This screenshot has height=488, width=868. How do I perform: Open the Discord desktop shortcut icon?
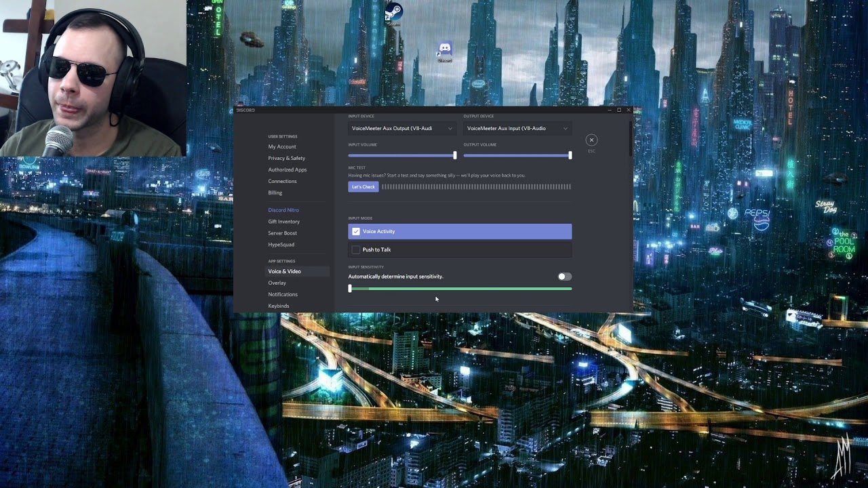[x=445, y=50]
